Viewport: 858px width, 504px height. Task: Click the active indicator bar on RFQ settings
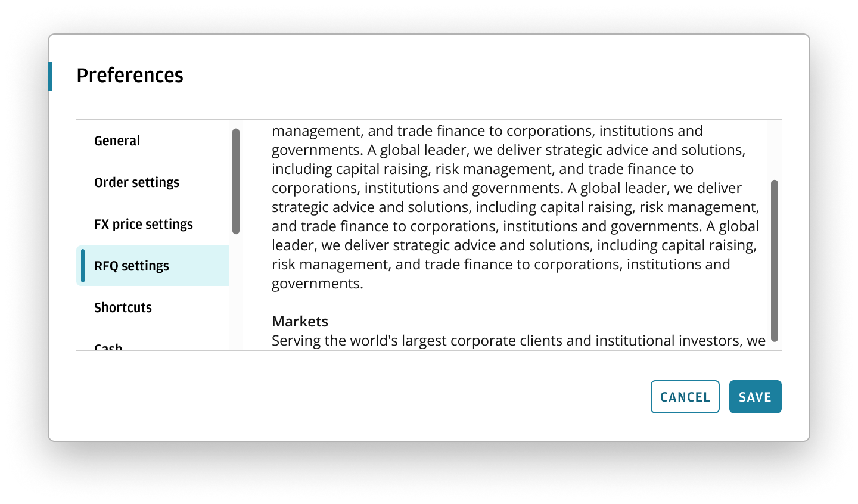click(x=82, y=266)
